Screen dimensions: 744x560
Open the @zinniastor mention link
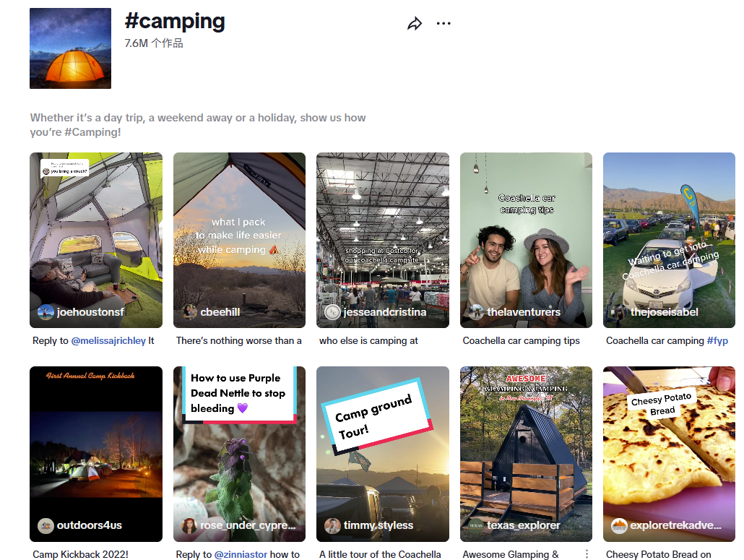click(x=241, y=554)
